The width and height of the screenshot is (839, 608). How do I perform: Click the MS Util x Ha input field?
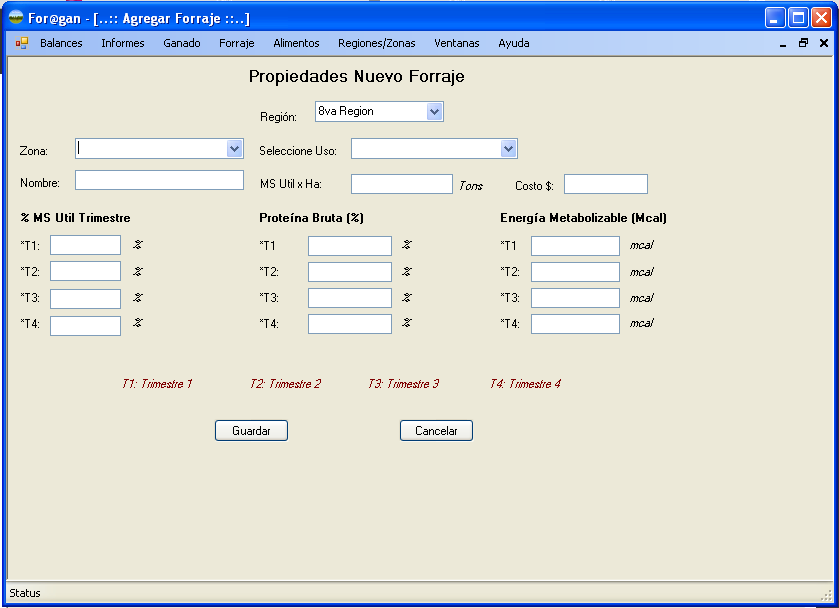click(401, 184)
